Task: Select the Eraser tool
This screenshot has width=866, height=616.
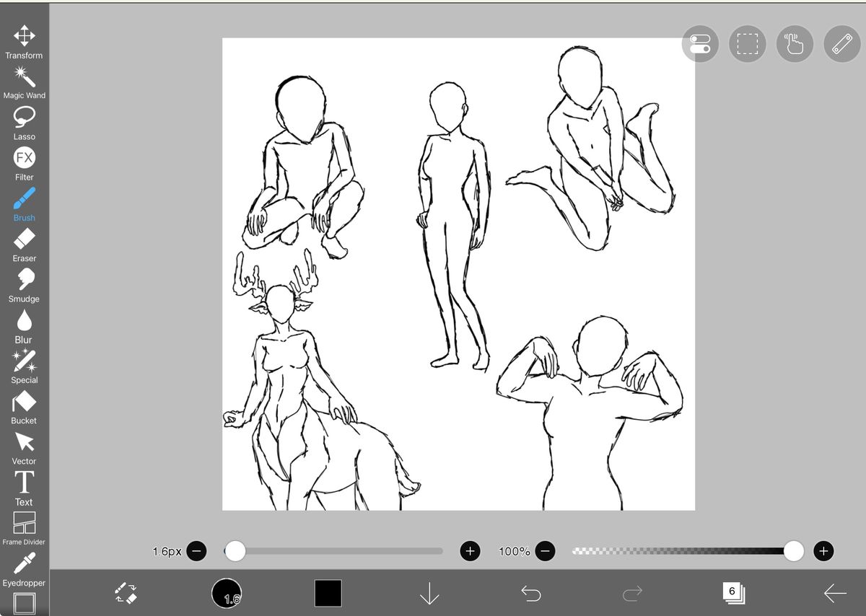Action: (x=24, y=245)
